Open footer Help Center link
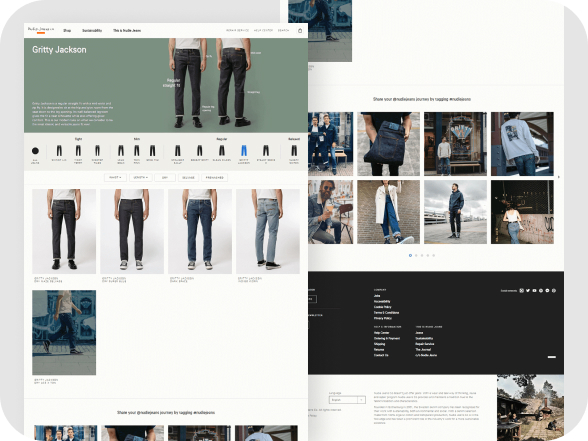Viewport: 588px width, 441px height. tap(381, 333)
